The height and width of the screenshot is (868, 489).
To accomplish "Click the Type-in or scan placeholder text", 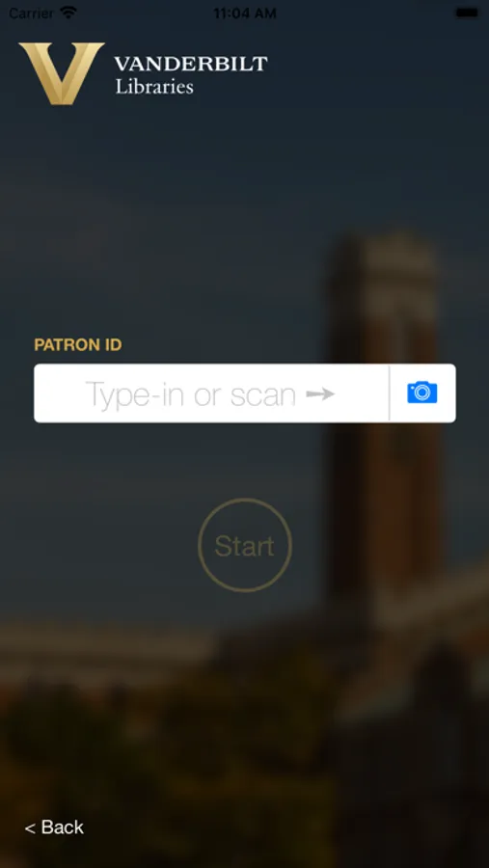I will tap(191, 394).
